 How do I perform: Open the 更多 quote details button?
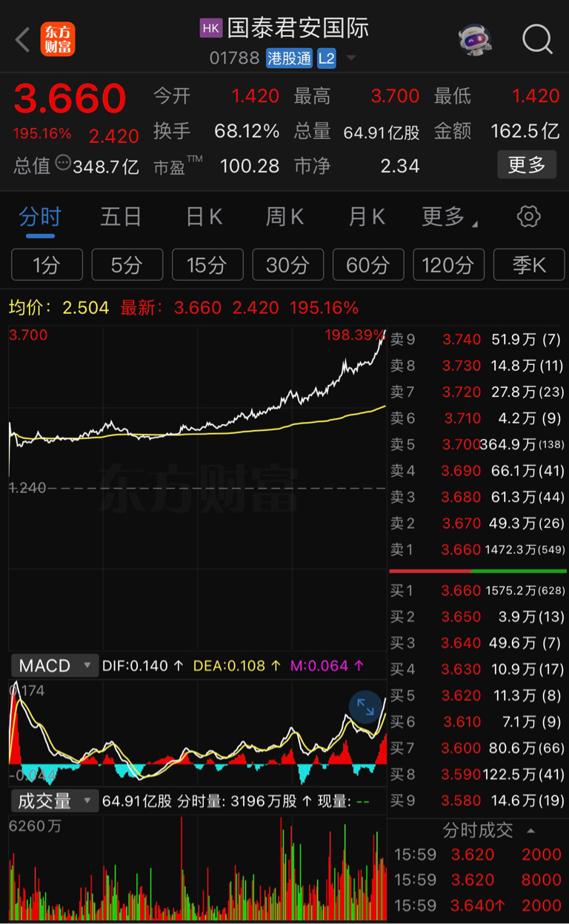pos(526,164)
